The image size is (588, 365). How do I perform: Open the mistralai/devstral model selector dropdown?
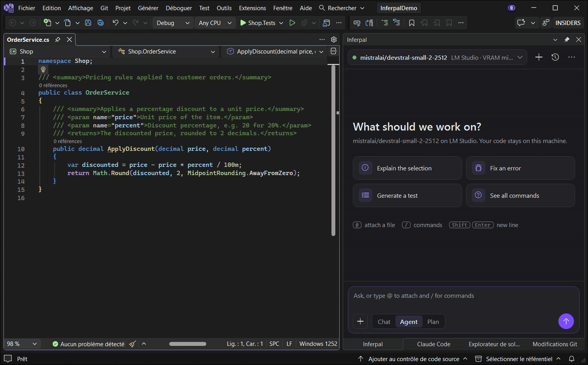438,57
